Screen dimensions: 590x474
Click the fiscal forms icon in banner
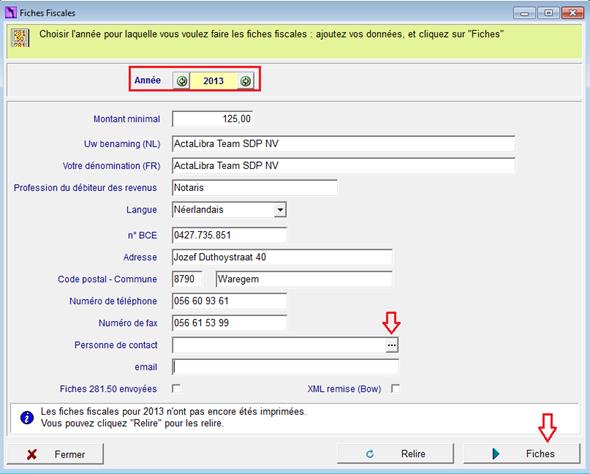click(19, 38)
